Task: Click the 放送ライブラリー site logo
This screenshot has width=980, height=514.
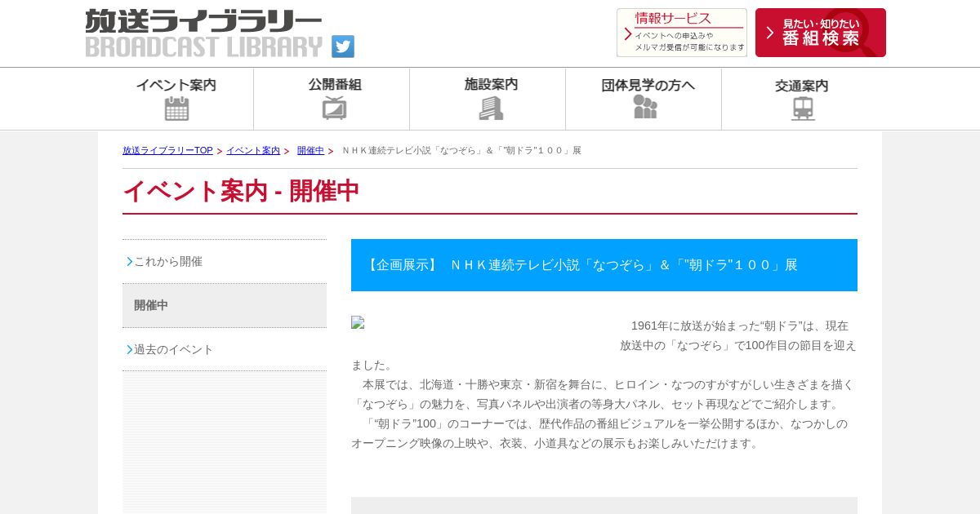Action: [204, 33]
